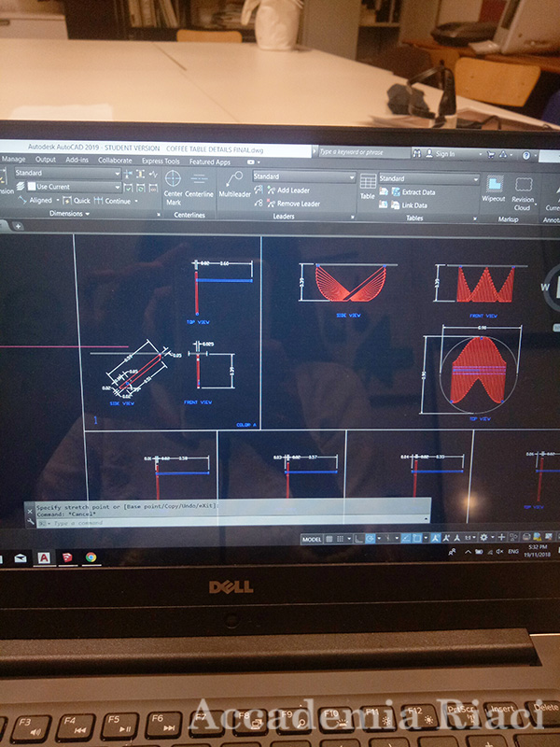Screen dimensions: 560x747
Task: Click the command line wrench customize icon
Action: (x=31, y=522)
